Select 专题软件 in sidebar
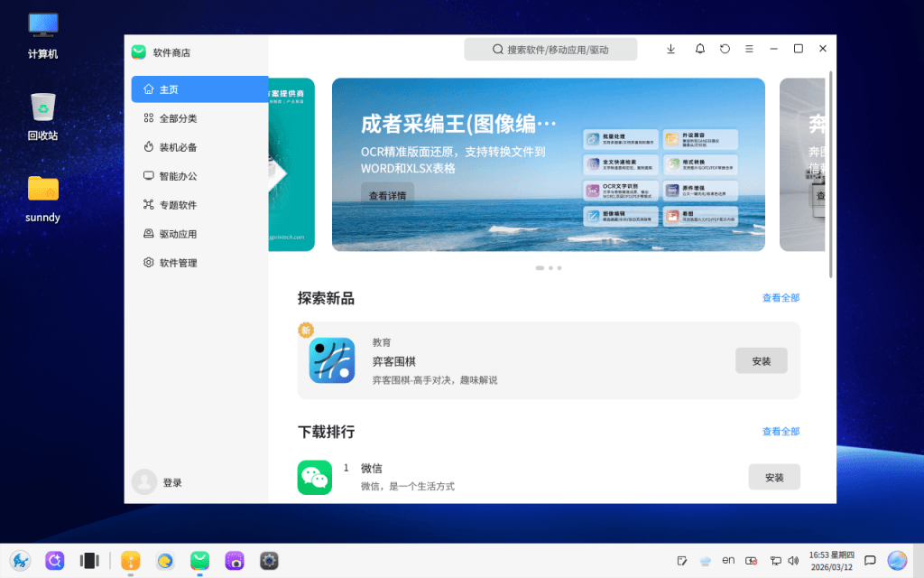924x578 pixels. (199, 205)
